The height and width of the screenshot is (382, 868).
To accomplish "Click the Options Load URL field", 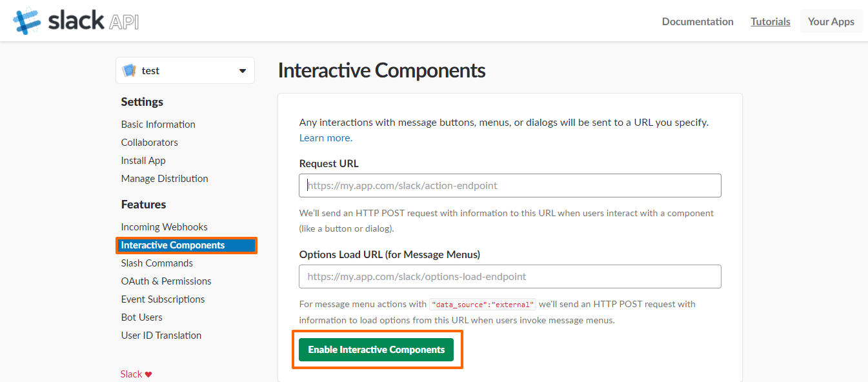I will pyautogui.click(x=510, y=276).
